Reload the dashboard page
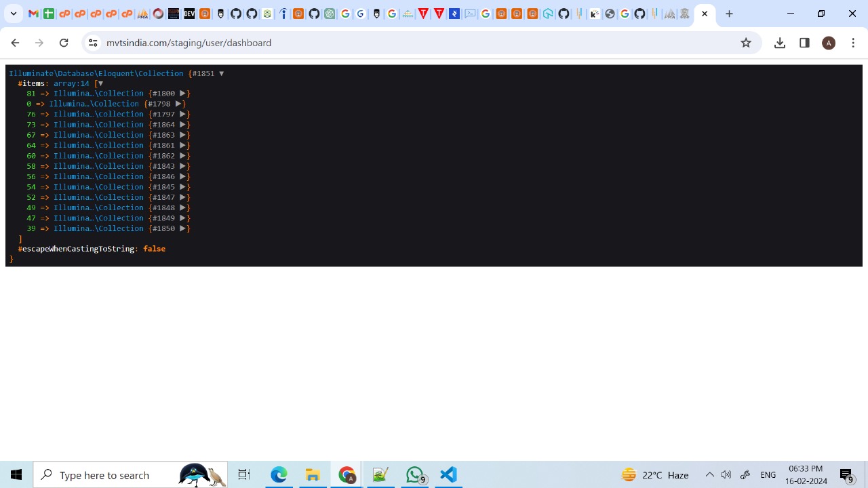 click(64, 43)
